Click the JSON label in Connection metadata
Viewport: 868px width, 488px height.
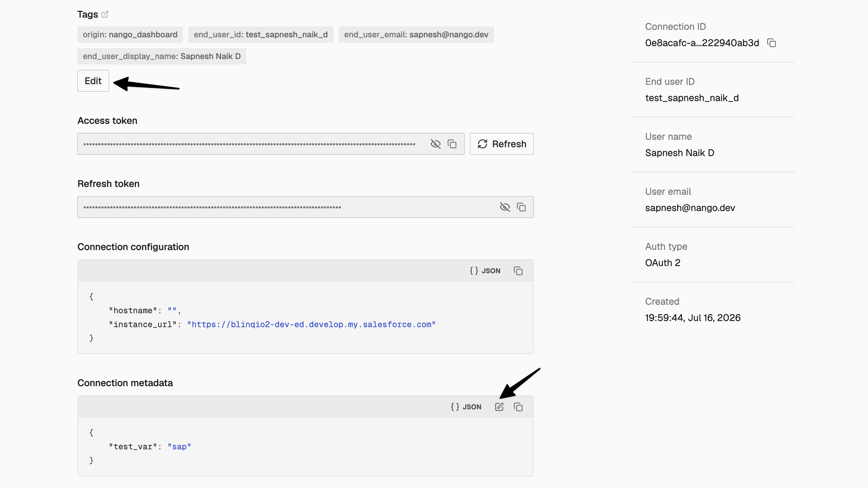[x=466, y=407]
